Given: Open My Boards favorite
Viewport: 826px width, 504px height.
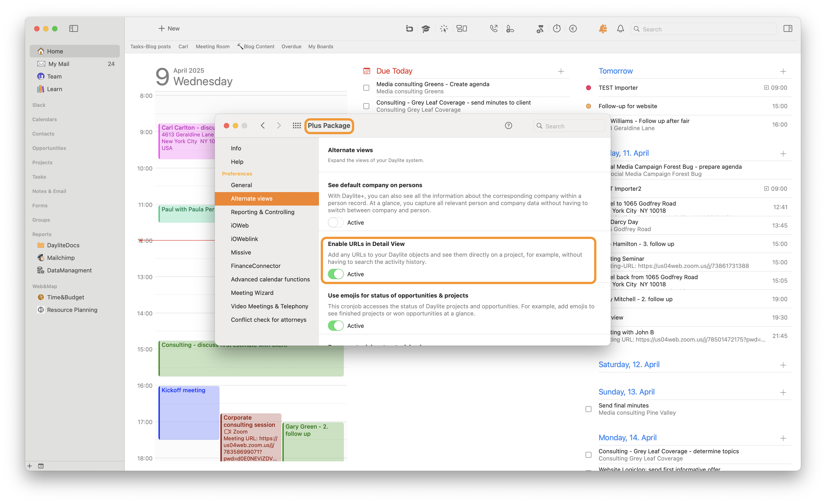Looking at the screenshot, I should [321, 47].
